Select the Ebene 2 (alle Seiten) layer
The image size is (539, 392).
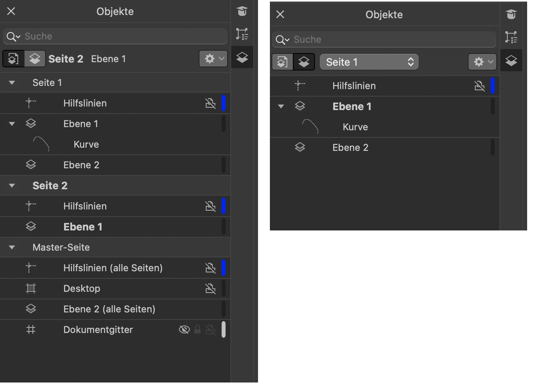click(x=109, y=309)
